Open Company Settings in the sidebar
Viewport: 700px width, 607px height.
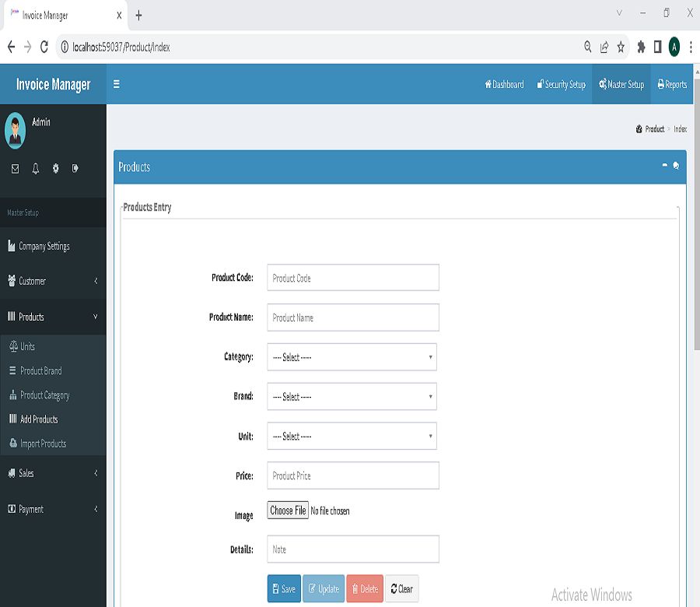(53, 246)
